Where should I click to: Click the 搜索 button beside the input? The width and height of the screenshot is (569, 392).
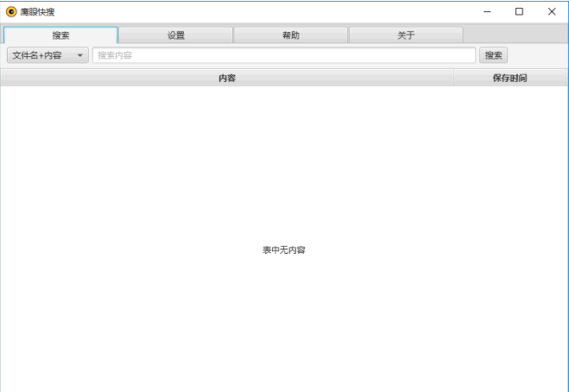pyautogui.click(x=493, y=55)
